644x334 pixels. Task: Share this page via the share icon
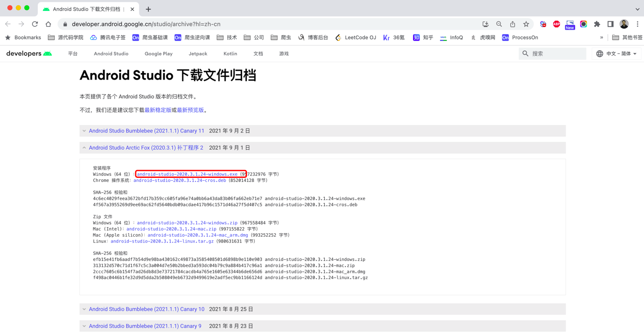click(x=513, y=24)
